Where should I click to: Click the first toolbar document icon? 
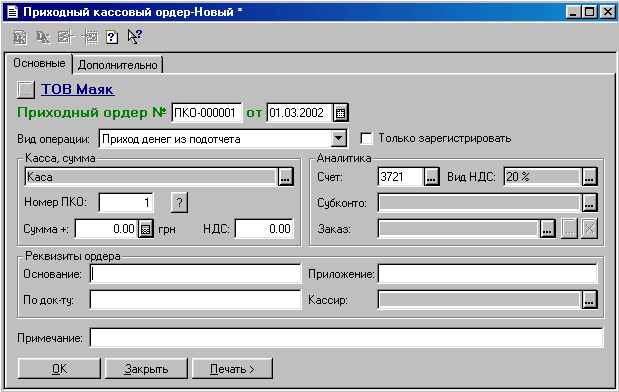[20, 38]
